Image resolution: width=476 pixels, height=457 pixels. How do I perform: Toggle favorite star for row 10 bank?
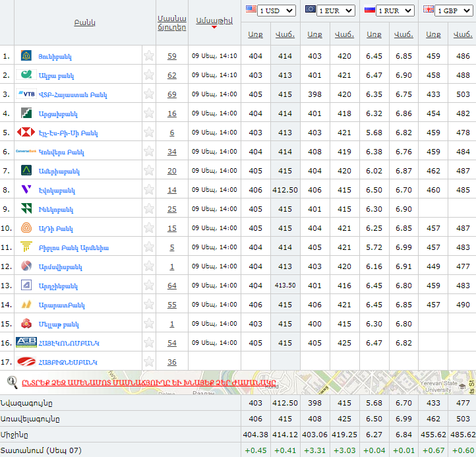tap(149, 228)
